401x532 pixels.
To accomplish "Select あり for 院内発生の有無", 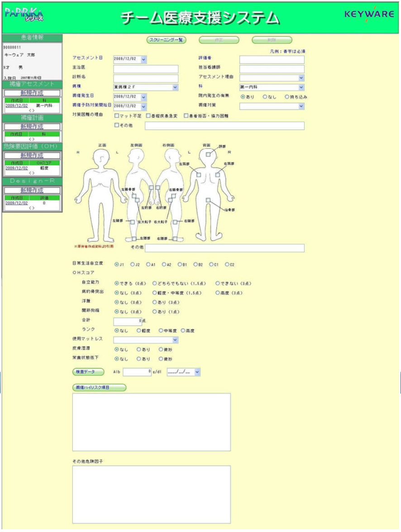I will [x=244, y=96].
